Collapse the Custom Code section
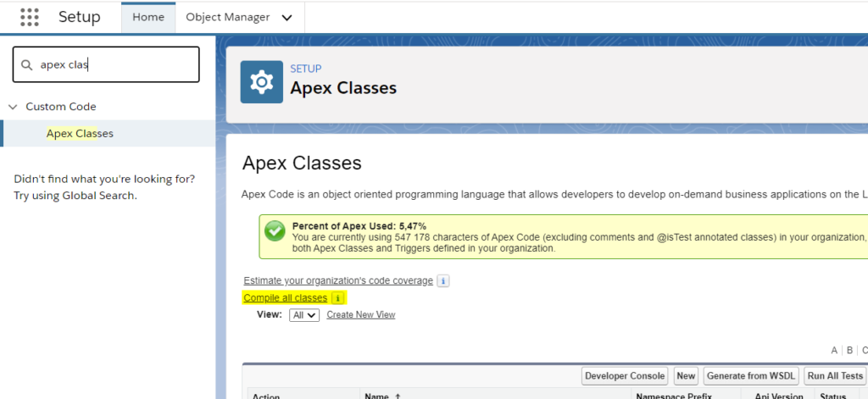This screenshot has height=399, width=868. click(14, 106)
